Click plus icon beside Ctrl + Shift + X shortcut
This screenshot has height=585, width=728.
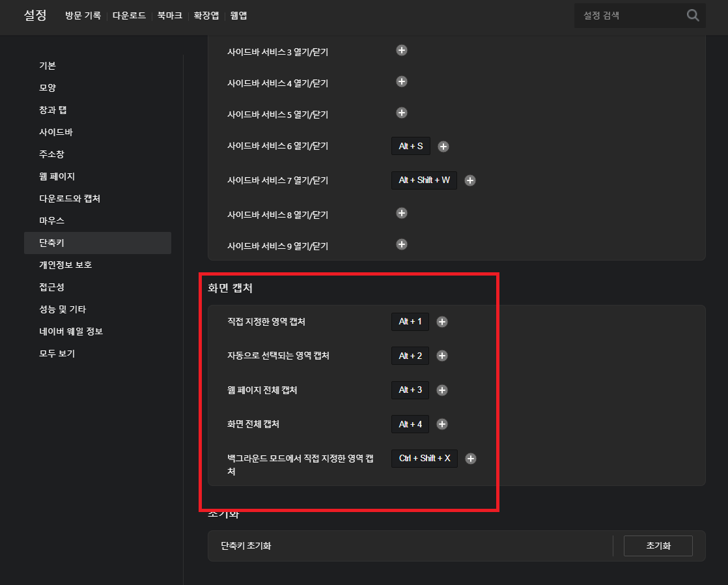click(471, 458)
